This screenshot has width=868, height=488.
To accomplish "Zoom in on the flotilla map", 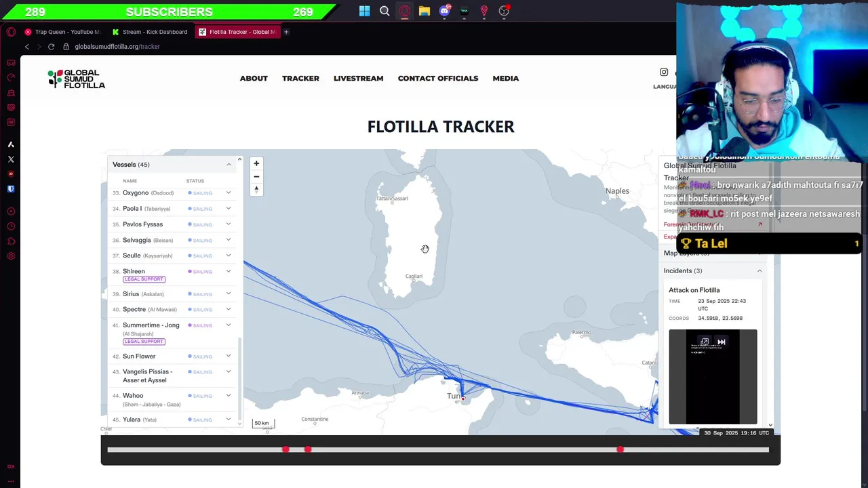I will [x=256, y=163].
